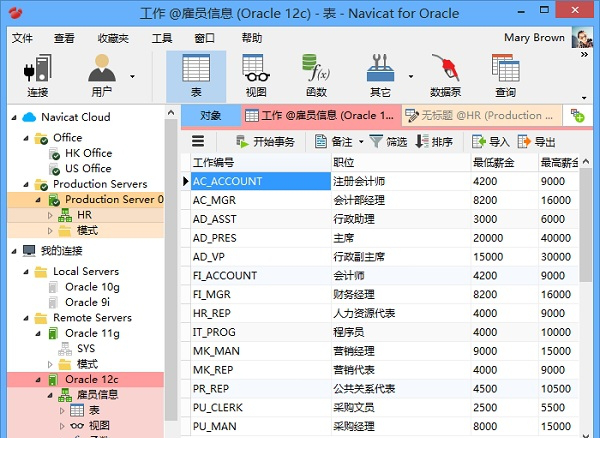Screen dimensions: 600x455
Task: Show more toolbar items with double chevron
Action: (x=584, y=54)
